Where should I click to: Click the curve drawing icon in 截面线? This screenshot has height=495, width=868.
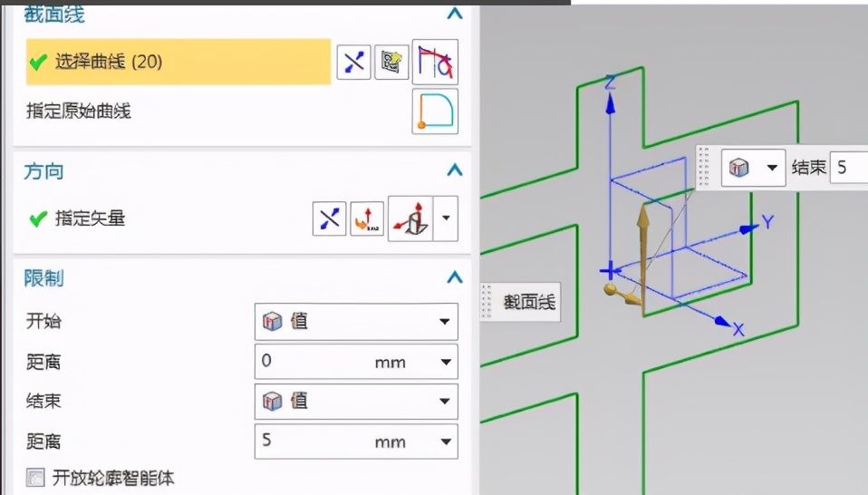(x=435, y=62)
